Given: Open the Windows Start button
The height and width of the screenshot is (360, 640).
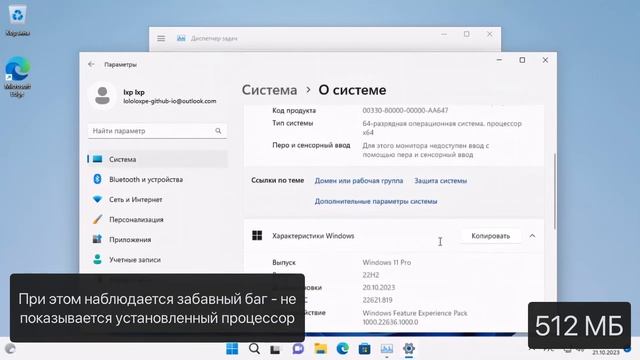Looking at the screenshot, I should click(x=232, y=349).
